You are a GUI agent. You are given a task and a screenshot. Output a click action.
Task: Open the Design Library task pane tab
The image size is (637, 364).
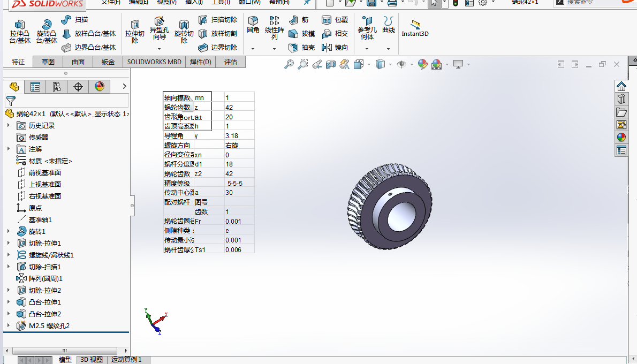[621, 99]
